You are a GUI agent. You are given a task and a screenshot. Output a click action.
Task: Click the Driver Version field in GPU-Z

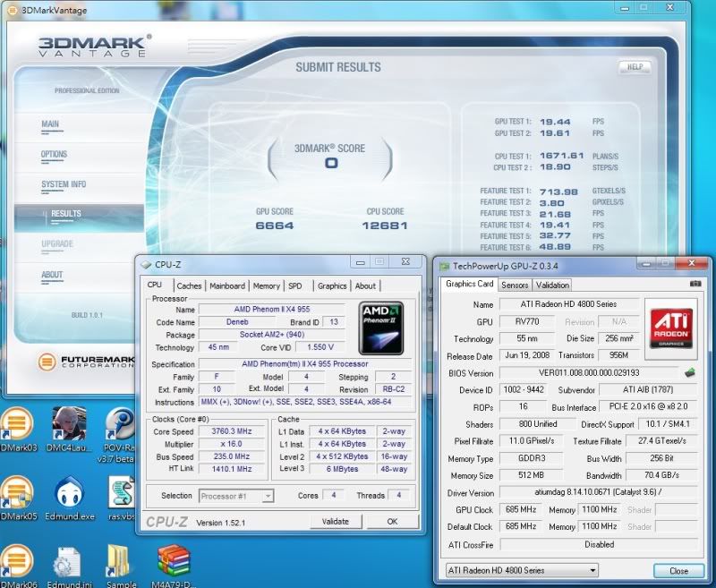coord(598,492)
